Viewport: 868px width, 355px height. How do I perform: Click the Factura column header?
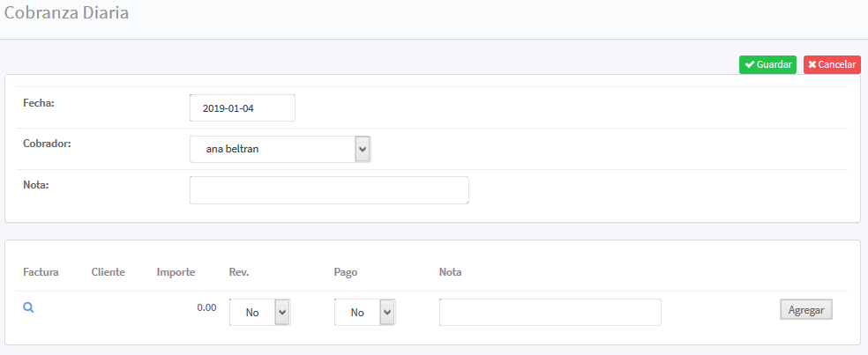(41, 272)
